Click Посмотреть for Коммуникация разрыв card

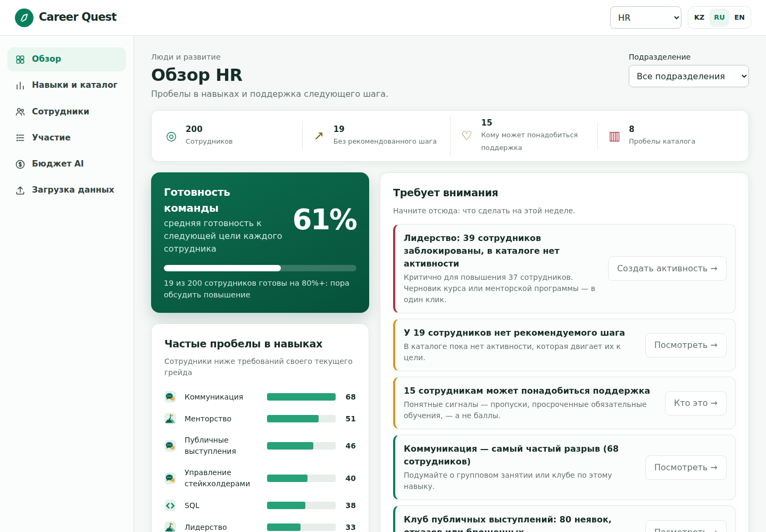click(686, 468)
